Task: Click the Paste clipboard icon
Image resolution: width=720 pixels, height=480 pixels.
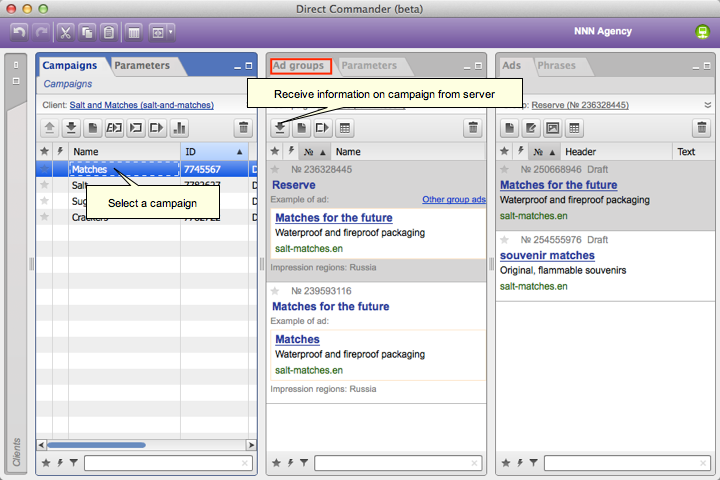Action: click(x=109, y=32)
